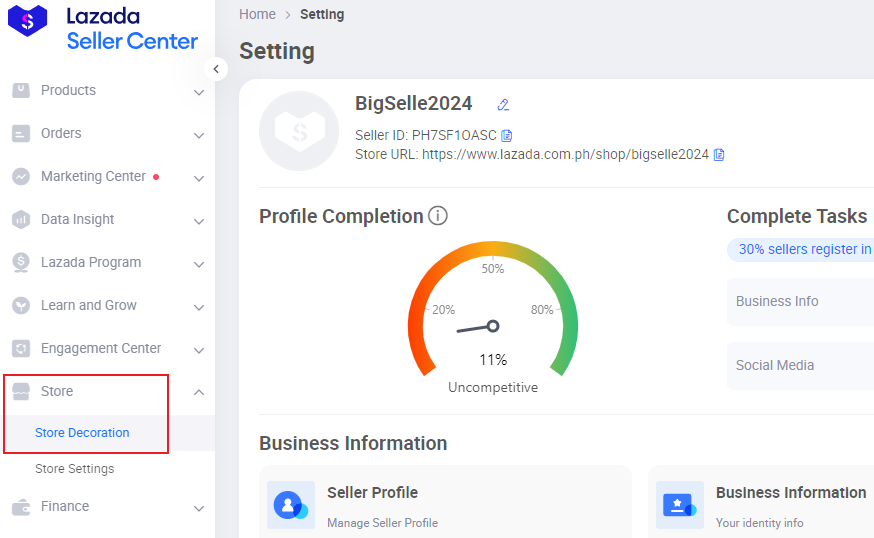Expand the Orders menu chevron
The width and height of the screenshot is (874, 538).
[199, 135]
